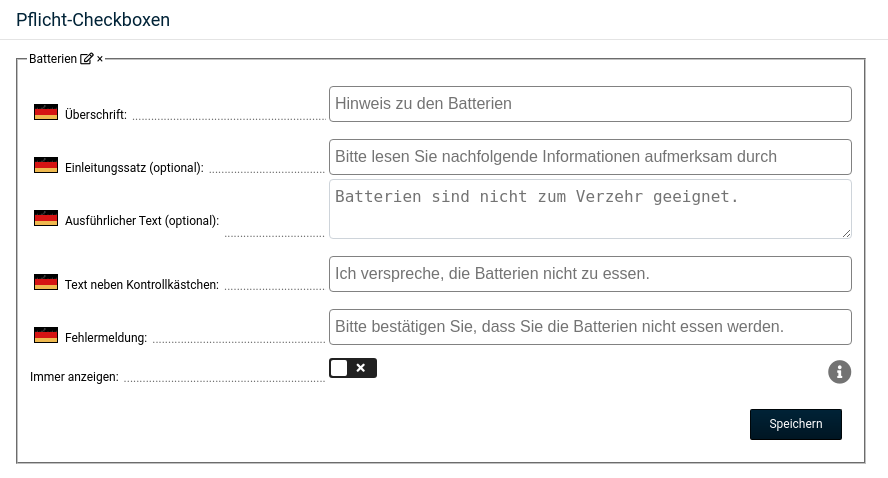Click the German flag next to Fehlermeldung
The width and height of the screenshot is (888, 478).
[46, 335]
